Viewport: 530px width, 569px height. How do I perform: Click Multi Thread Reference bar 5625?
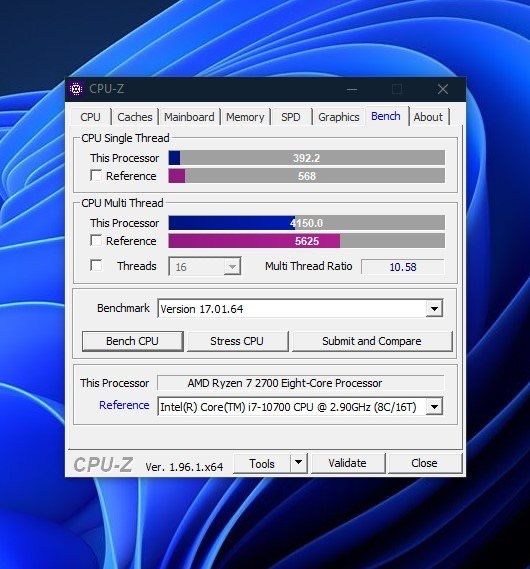(307, 241)
